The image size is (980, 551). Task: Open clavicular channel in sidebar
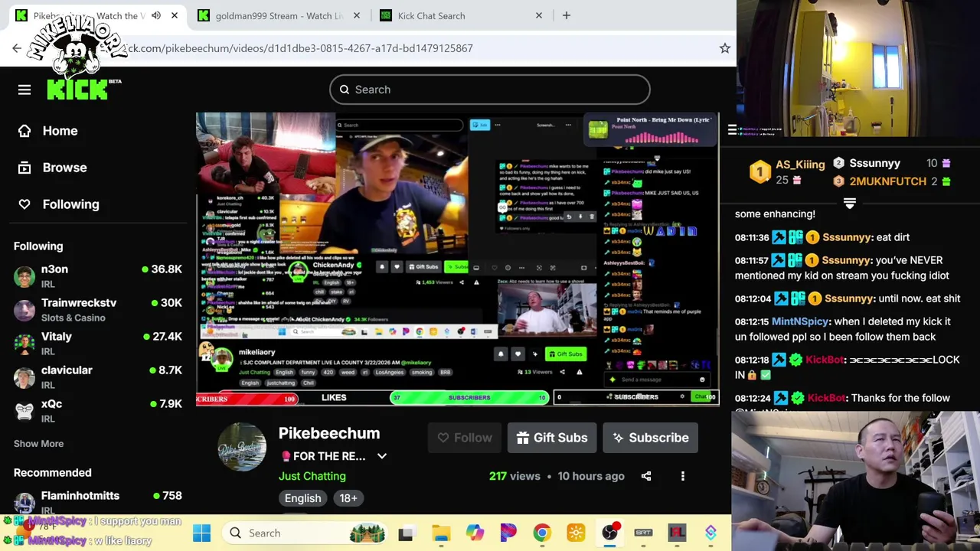tap(97, 377)
